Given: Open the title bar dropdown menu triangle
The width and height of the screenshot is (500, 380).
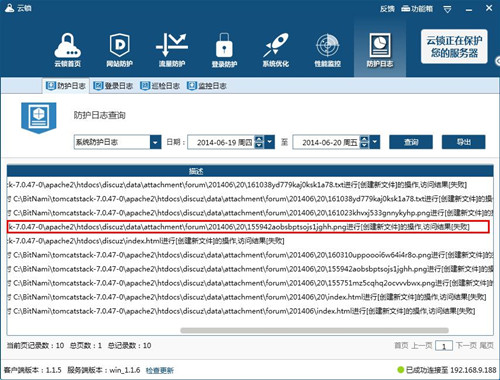Looking at the screenshot, I should (x=447, y=10).
